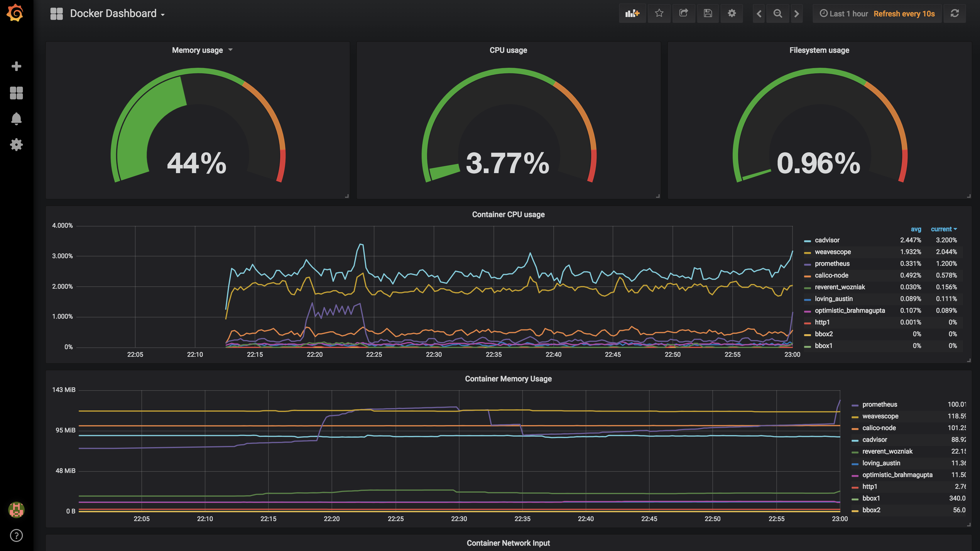Click cadvisor current value 3.200%

click(946, 240)
